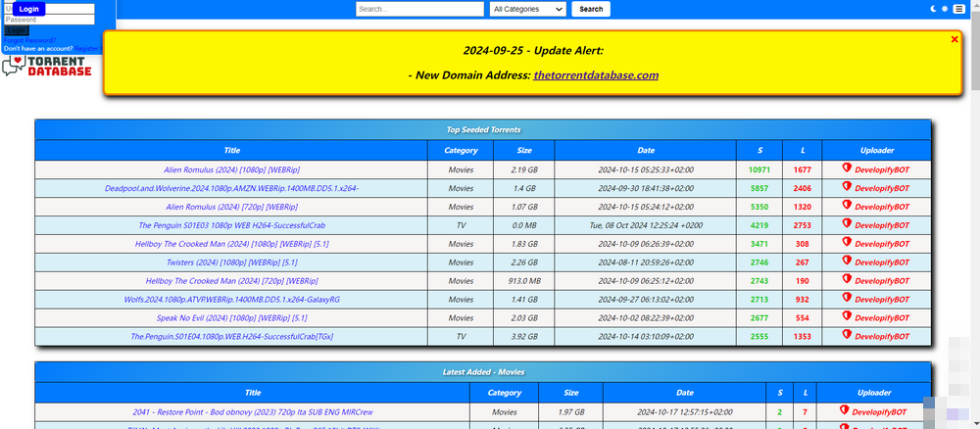Click DevelopifyBOT uploader on Twisters row

882,262
